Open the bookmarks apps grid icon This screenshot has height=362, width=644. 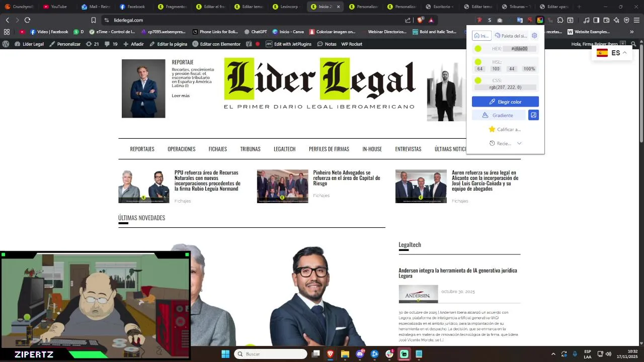click(7, 32)
